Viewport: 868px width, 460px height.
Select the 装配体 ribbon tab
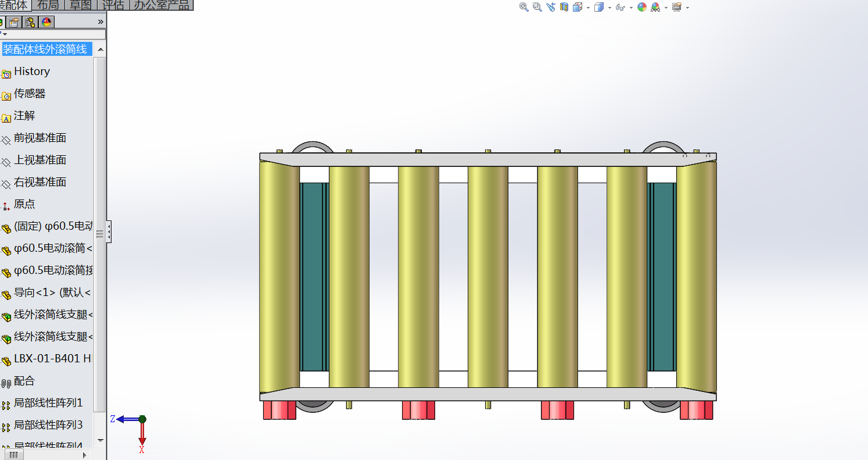pos(15,5)
